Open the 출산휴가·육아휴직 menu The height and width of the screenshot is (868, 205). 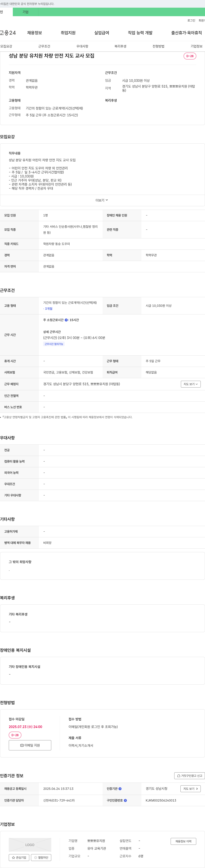pos(186,33)
